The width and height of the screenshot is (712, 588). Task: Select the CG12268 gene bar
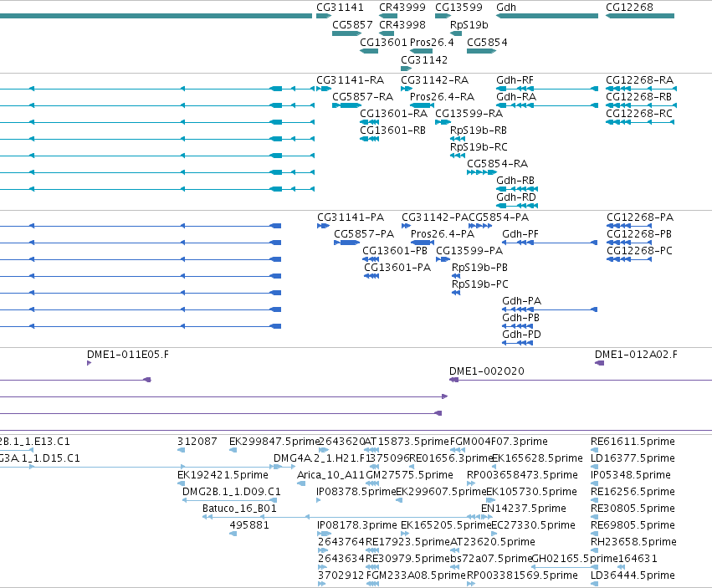point(640,16)
